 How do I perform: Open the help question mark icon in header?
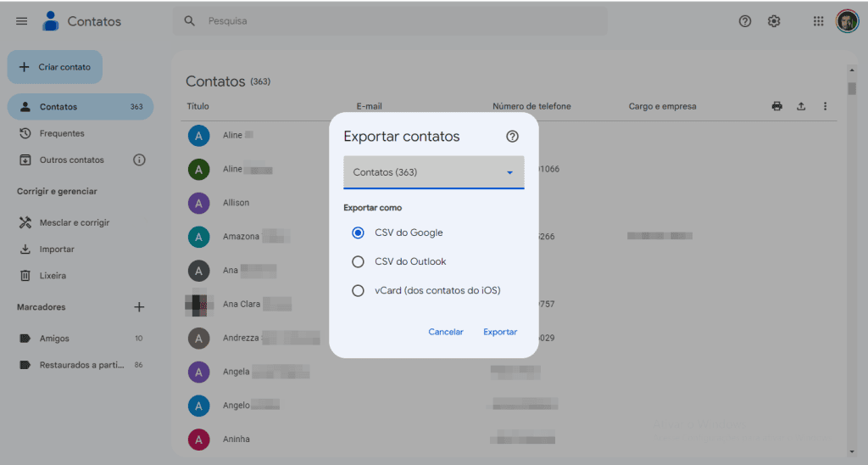[745, 21]
